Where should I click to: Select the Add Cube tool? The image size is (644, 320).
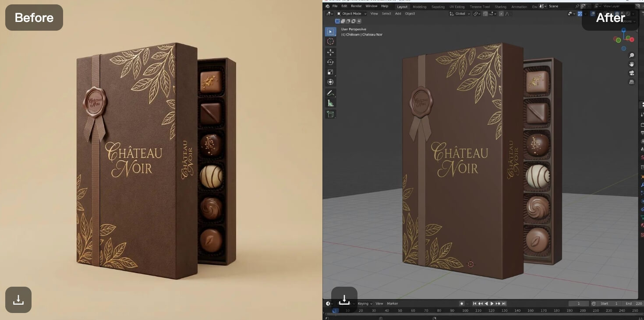pyautogui.click(x=330, y=114)
